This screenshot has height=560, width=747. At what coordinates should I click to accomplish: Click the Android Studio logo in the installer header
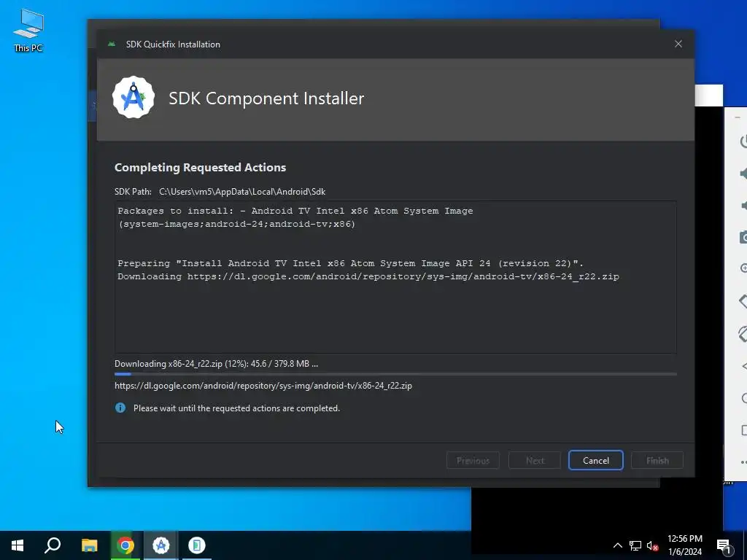tap(133, 98)
